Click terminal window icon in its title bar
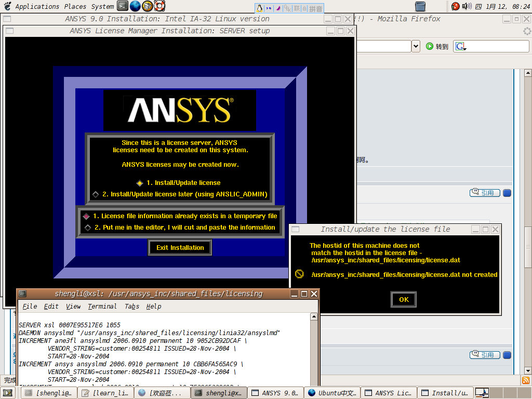Viewport: 532px width, 399px height. pos(23,294)
